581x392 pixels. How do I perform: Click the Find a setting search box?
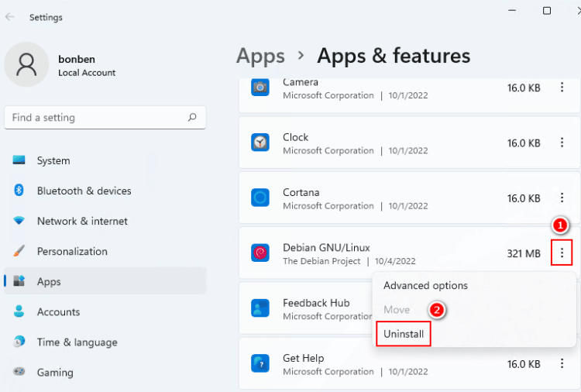(x=97, y=118)
